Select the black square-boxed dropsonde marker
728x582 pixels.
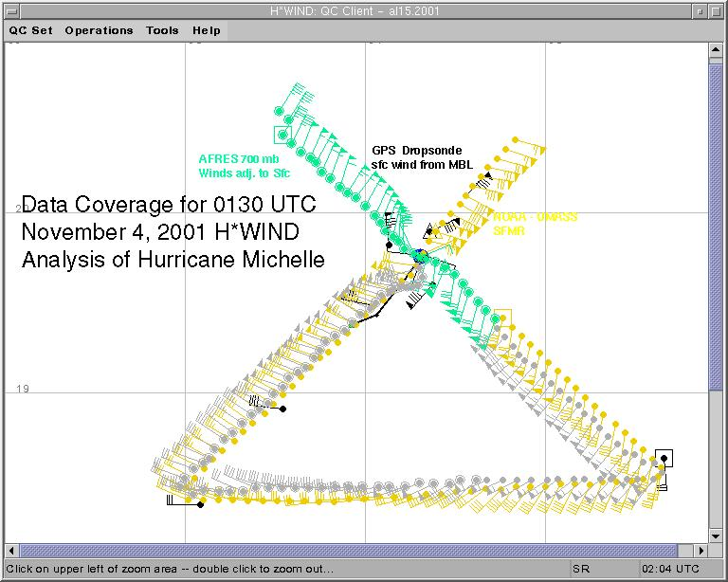coord(664,459)
